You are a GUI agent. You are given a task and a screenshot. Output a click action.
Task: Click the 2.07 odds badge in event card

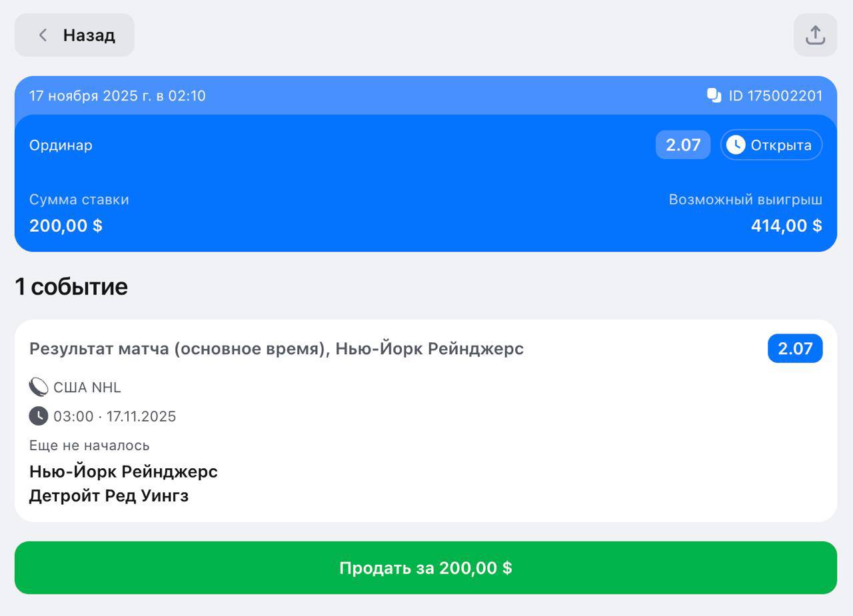click(x=795, y=348)
